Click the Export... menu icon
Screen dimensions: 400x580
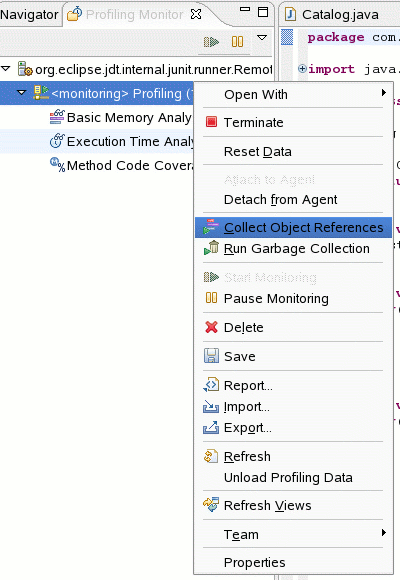tap(211, 428)
